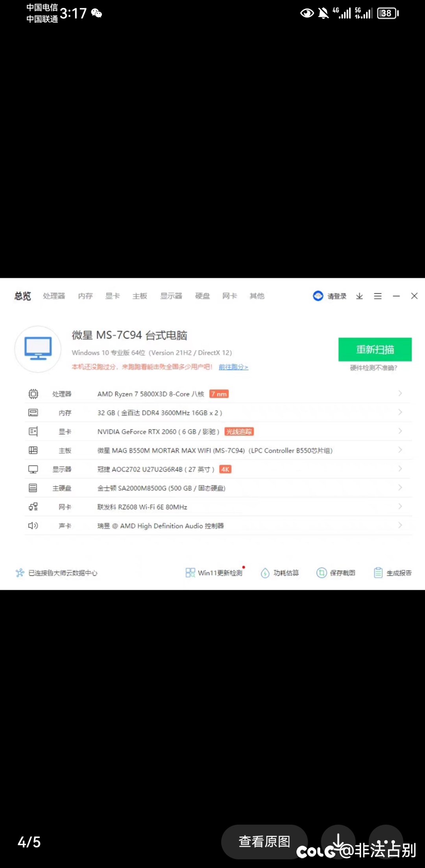Click 联发科 RZ608 Wi-Fi 6E text

[142, 507]
